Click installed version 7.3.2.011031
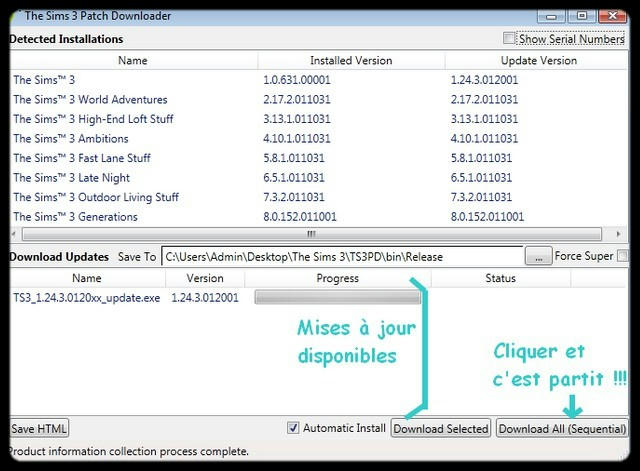The image size is (640, 471). 293,197
